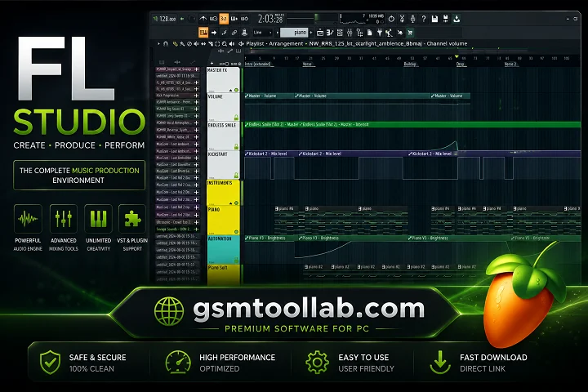Screen dimensions: 588x392
Task: Open the plugin plug icon
Action: (x=380, y=33)
